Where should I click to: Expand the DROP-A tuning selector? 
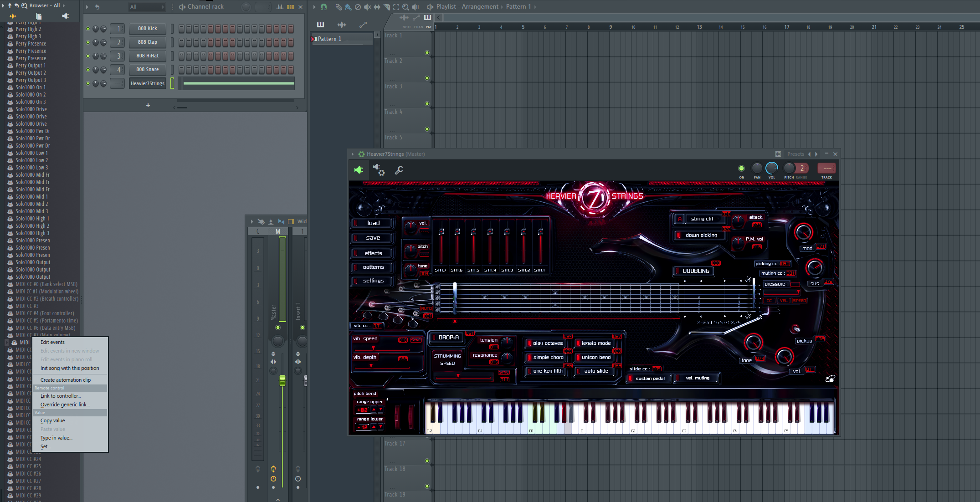[x=447, y=338]
